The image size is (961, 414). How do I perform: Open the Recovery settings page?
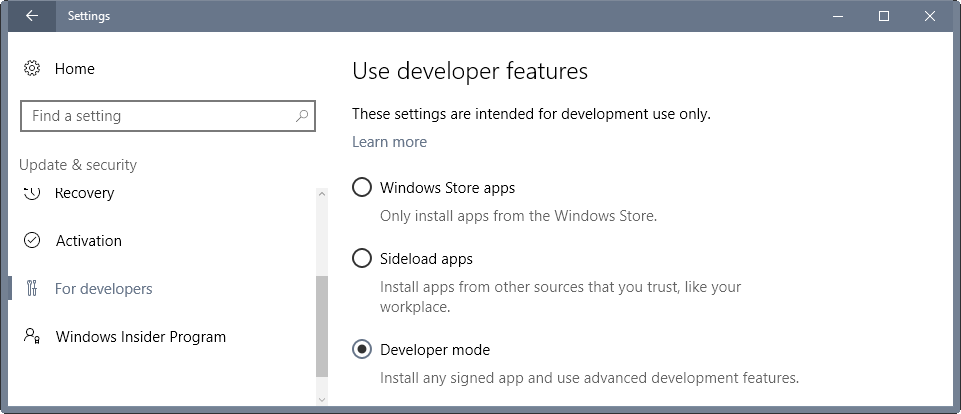pos(85,193)
